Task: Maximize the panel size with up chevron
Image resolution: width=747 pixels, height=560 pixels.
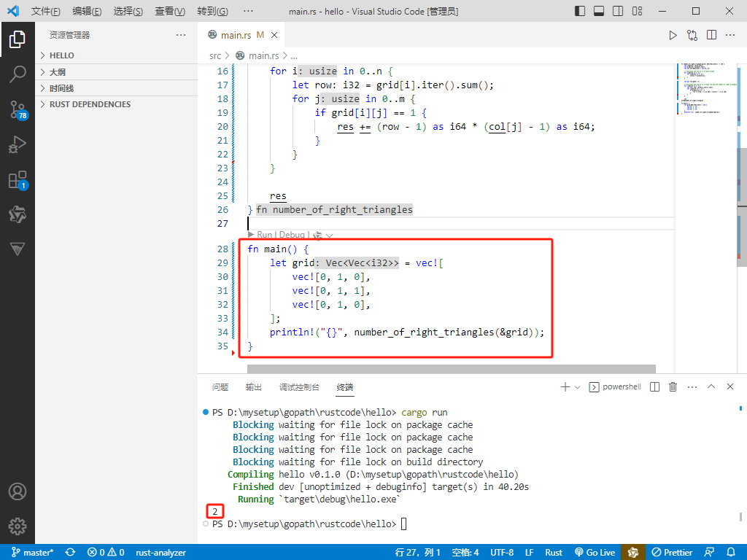Action: (x=711, y=386)
